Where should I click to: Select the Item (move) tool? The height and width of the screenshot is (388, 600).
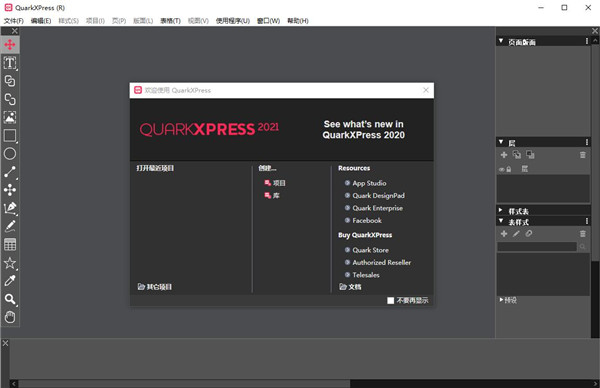click(10, 45)
